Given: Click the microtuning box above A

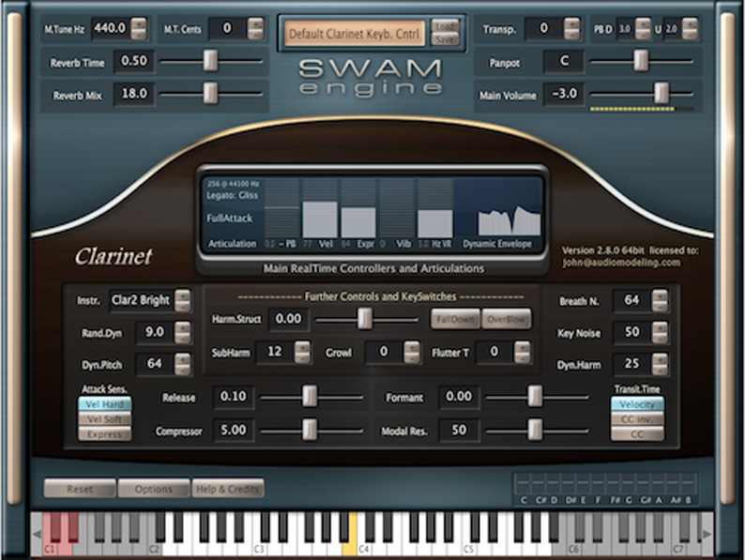Looking at the screenshot, I should (659, 483).
